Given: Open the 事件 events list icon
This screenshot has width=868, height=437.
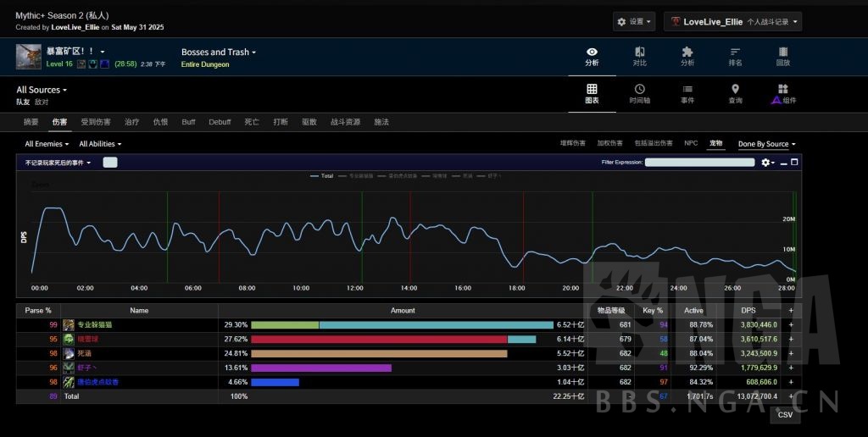Looking at the screenshot, I should click(x=687, y=93).
